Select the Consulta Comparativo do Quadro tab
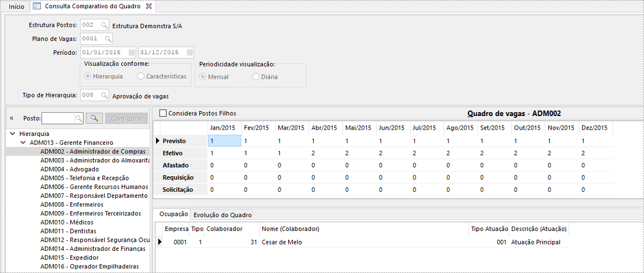The image size is (644, 273). 92,6
